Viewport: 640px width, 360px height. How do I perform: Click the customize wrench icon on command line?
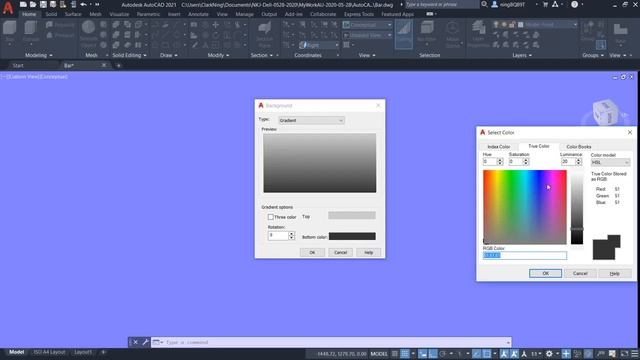point(145,342)
